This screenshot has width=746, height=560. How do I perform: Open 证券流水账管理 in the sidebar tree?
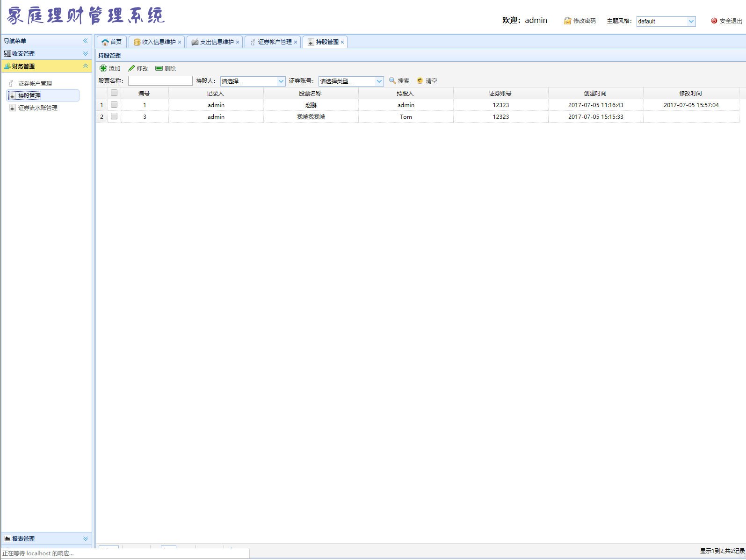point(37,108)
